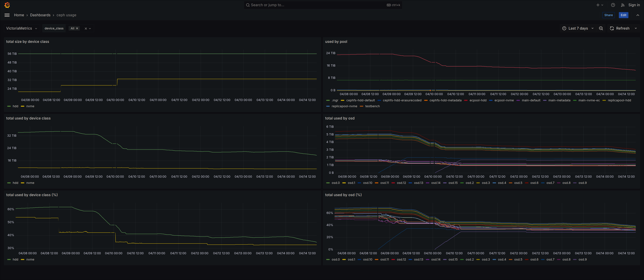Click the Search or jump to field
The height and width of the screenshot is (280, 644).
click(x=323, y=5)
